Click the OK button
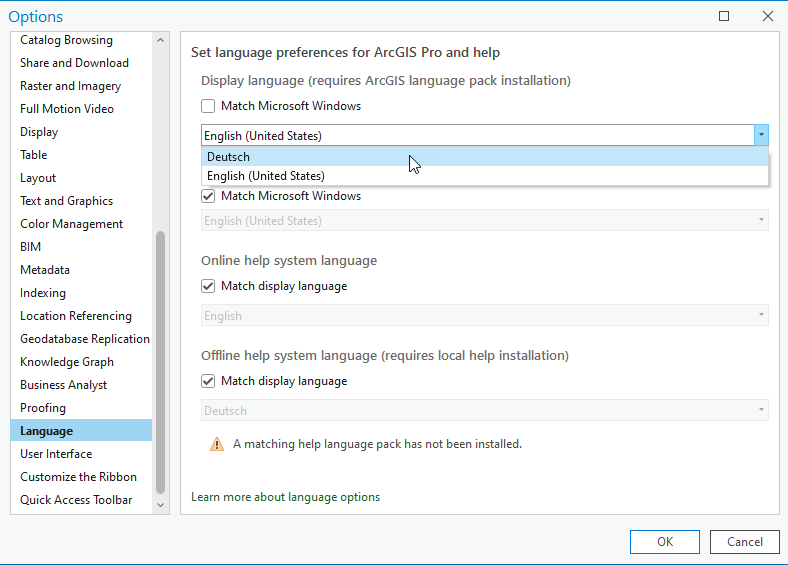This screenshot has height=566, width=788. (x=664, y=541)
